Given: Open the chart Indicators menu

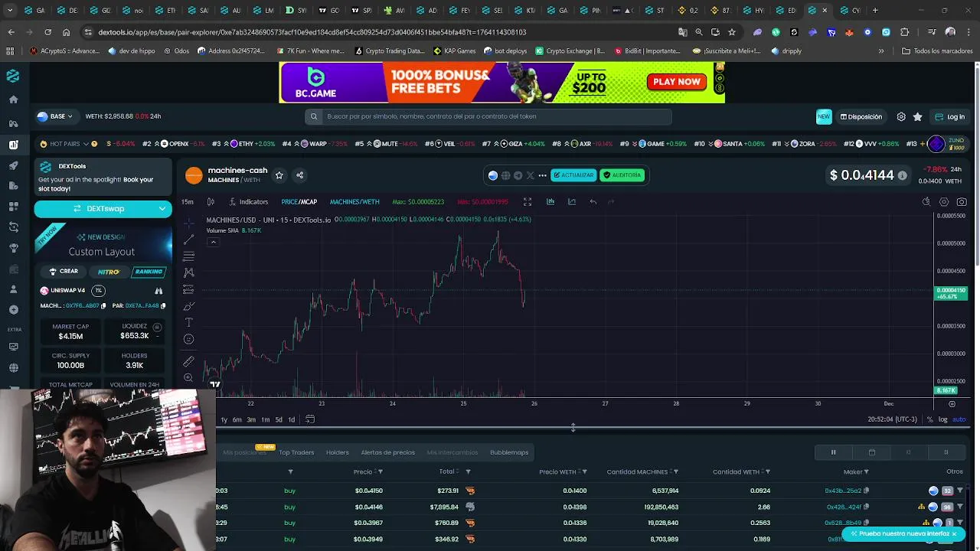Looking at the screenshot, I should (x=247, y=202).
